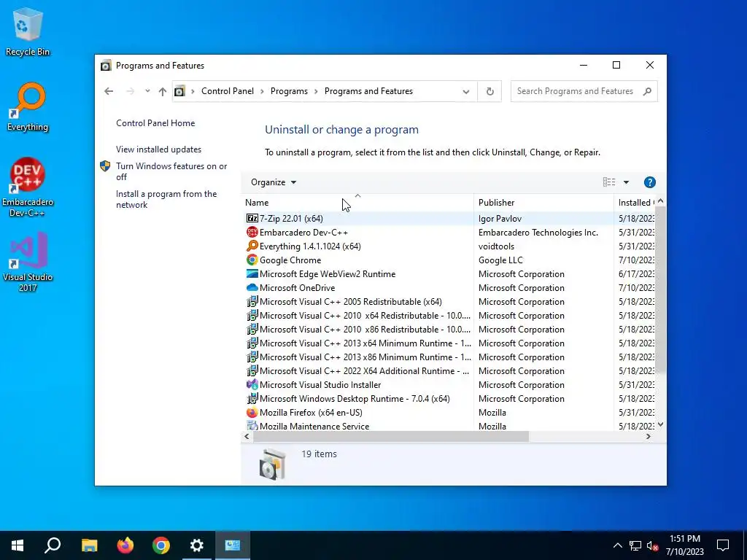Click the Microsoft Visual Studio Installer icon
747x560 pixels.
[252, 385]
